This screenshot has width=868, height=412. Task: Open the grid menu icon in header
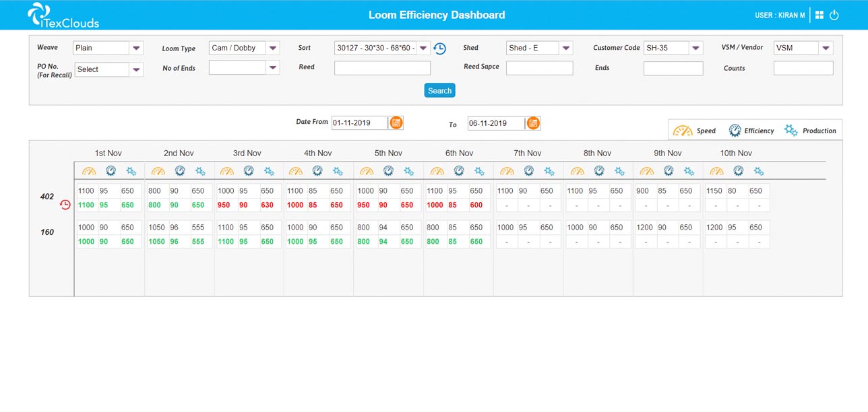(x=819, y=15)
